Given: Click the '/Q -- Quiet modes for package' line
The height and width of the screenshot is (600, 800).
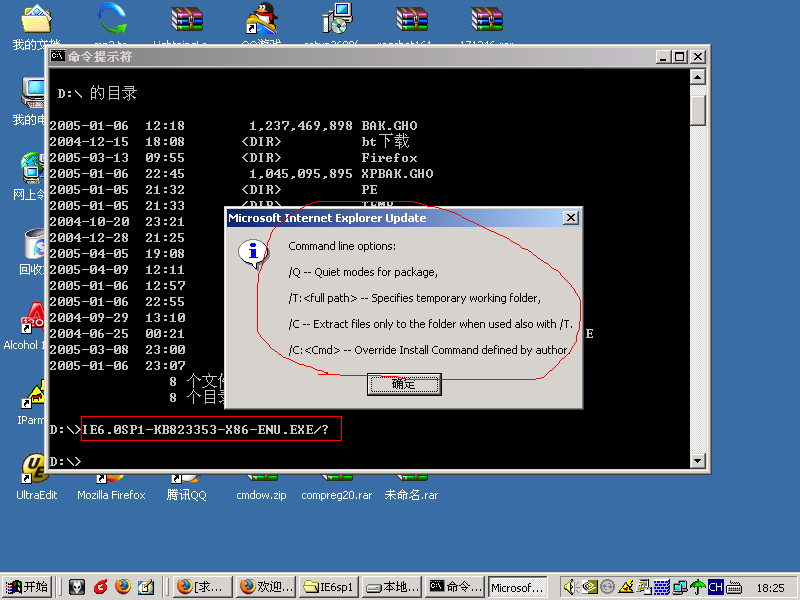Looking at the screenshot, I should (x=363, y=272).
